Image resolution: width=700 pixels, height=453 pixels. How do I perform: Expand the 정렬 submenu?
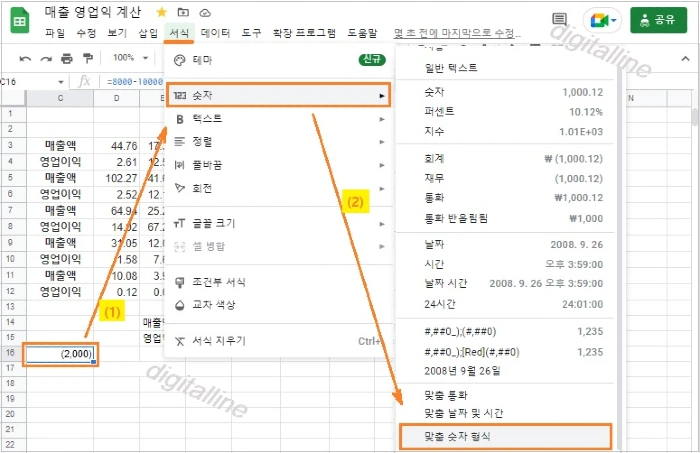(278, 142)
